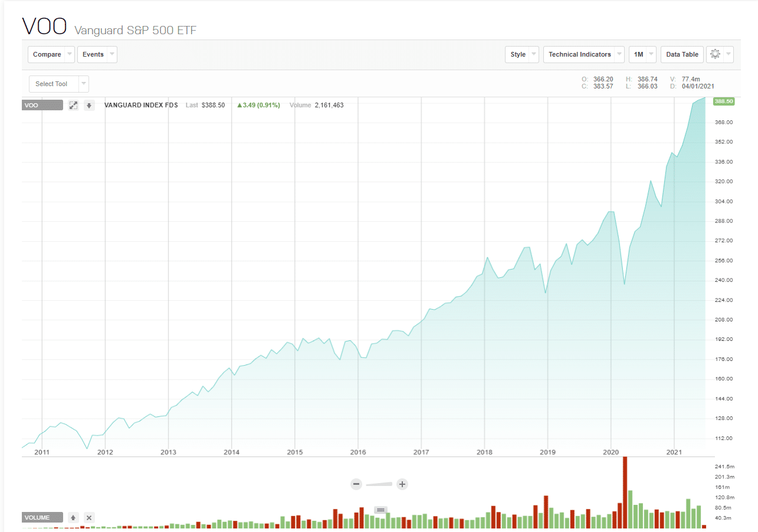Click the green 3.49 (0.91%) change
The height and width of the screenshot is (532, 758).
[258, 105]
